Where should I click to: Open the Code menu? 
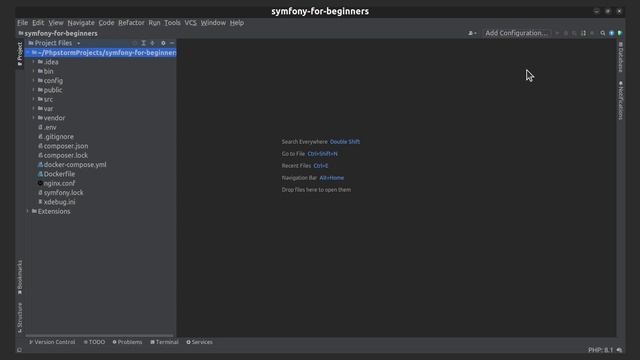(106, 23)
